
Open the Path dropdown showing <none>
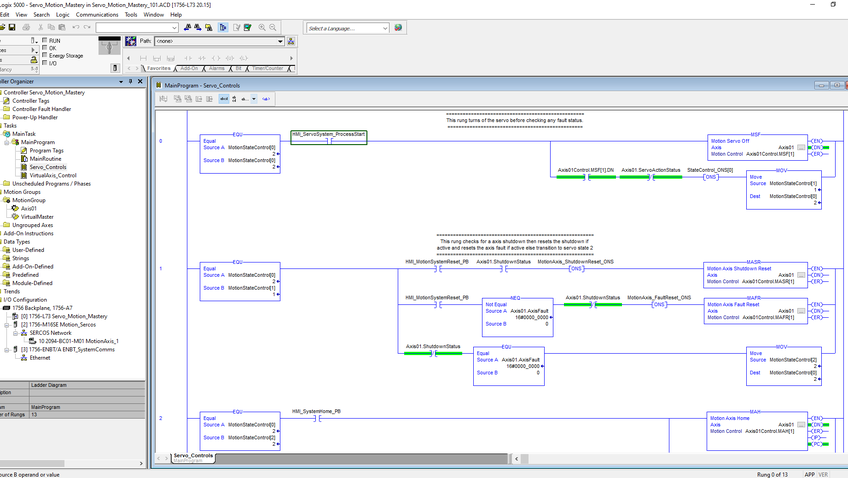(x=280, y=41)
